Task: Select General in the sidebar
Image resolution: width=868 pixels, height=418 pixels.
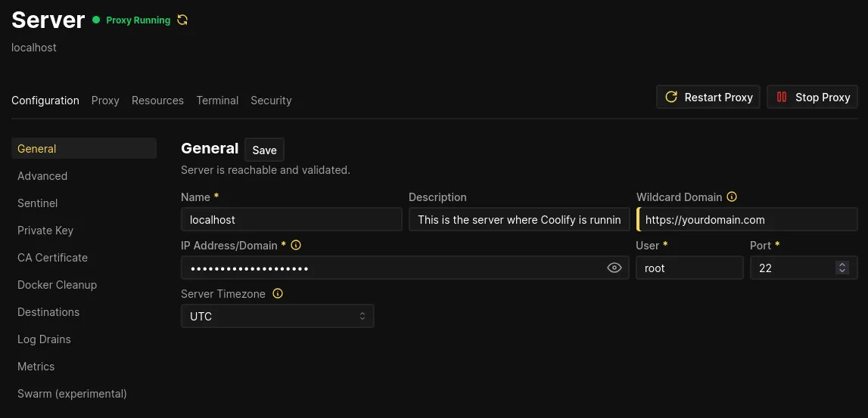Action: [x=83, y=149]
